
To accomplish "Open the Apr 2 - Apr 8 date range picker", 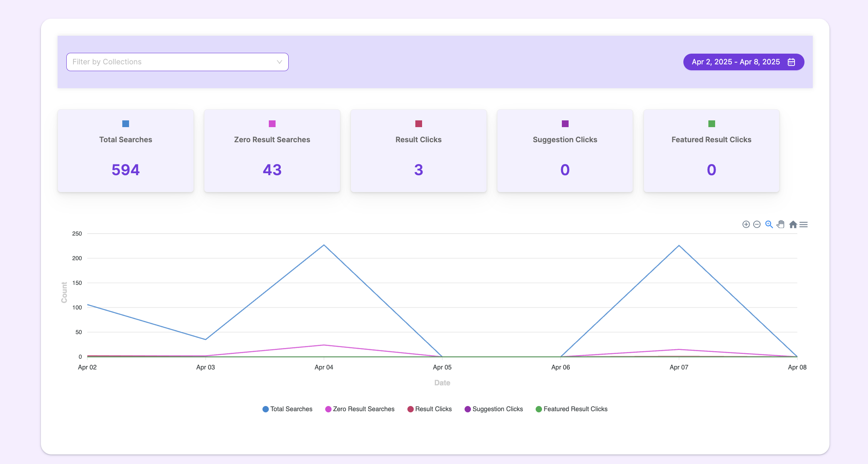I will [x=735, y=62].
